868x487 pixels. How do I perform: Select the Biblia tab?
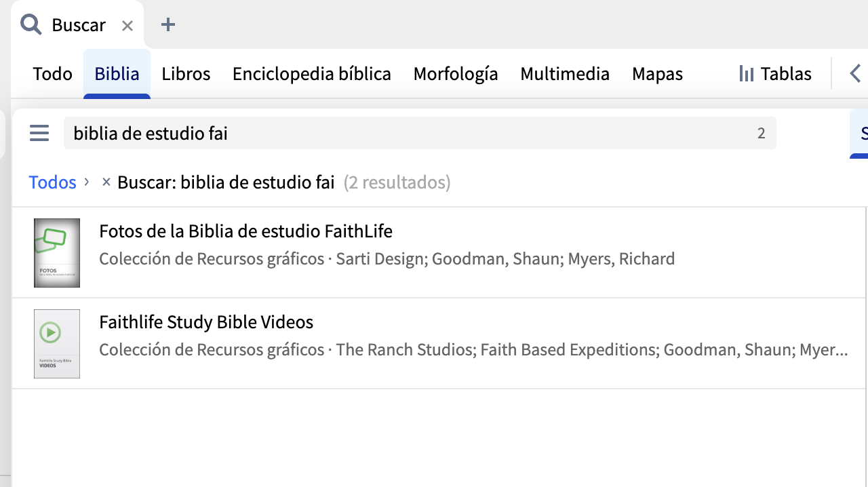[117, 74]
